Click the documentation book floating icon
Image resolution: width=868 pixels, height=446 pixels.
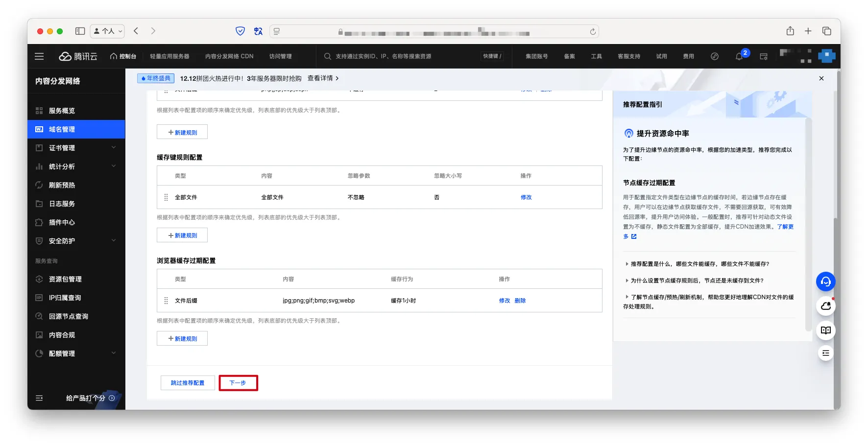[x=825, y=330]
